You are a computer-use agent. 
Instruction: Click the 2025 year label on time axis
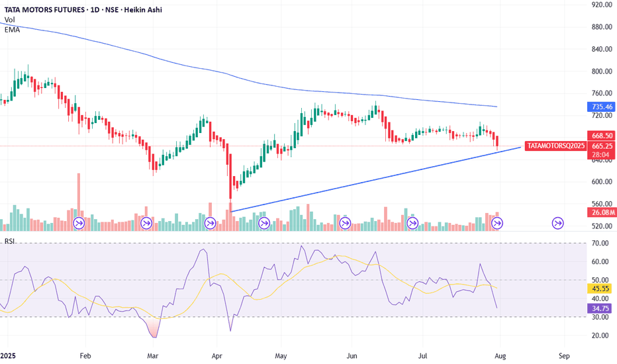7,356
